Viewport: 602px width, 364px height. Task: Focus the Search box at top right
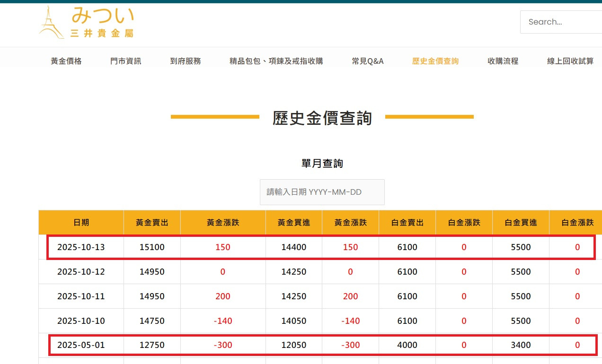click(561, 22)
